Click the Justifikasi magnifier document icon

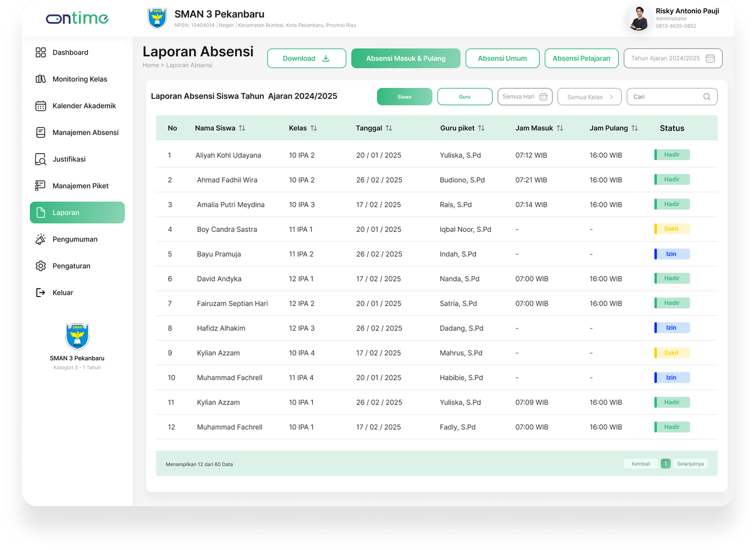pos(41,159)
